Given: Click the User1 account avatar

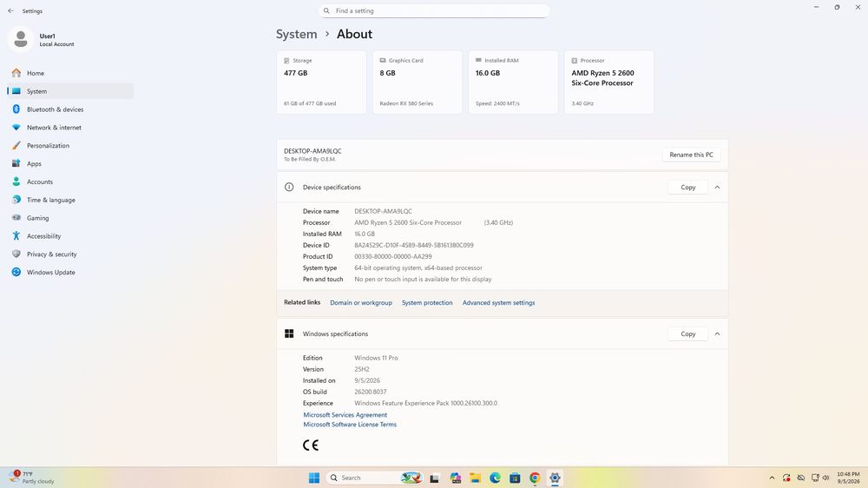Looking at the screenshot, I should click(x=21, y=39).
